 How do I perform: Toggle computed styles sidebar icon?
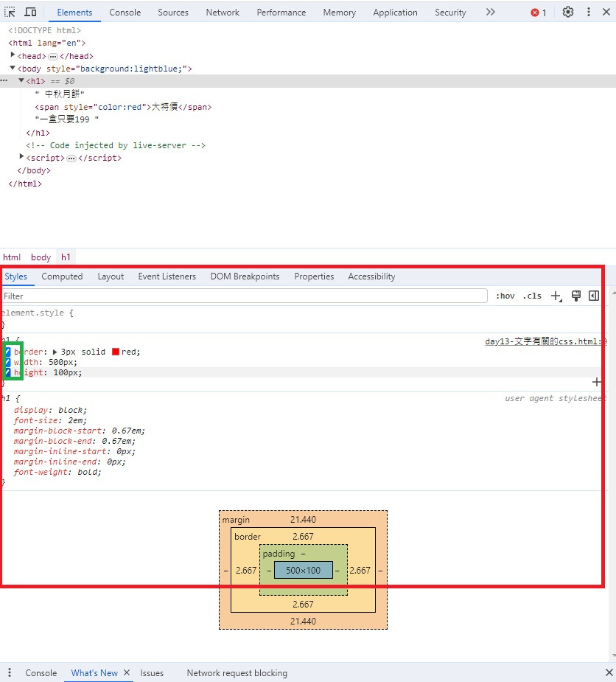[594, 296]
